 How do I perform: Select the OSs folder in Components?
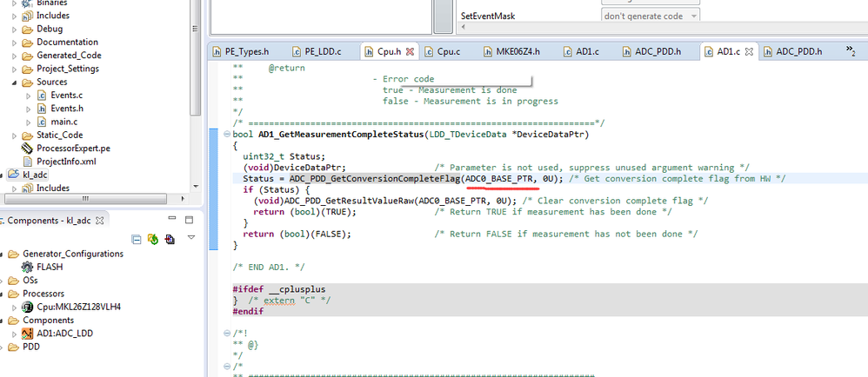[x=30, y=281]
